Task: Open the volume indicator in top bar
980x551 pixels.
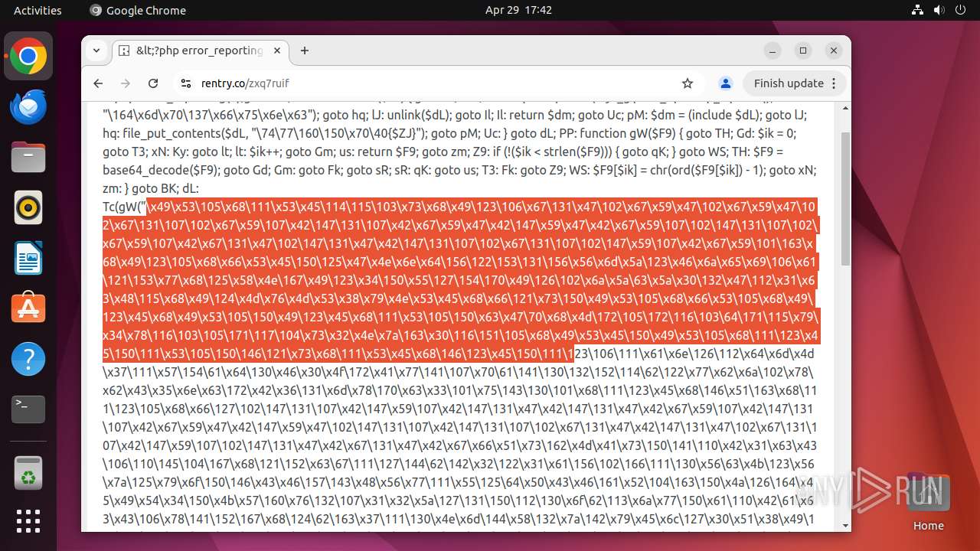Action: pyautogui.click(x=939, y=10)
